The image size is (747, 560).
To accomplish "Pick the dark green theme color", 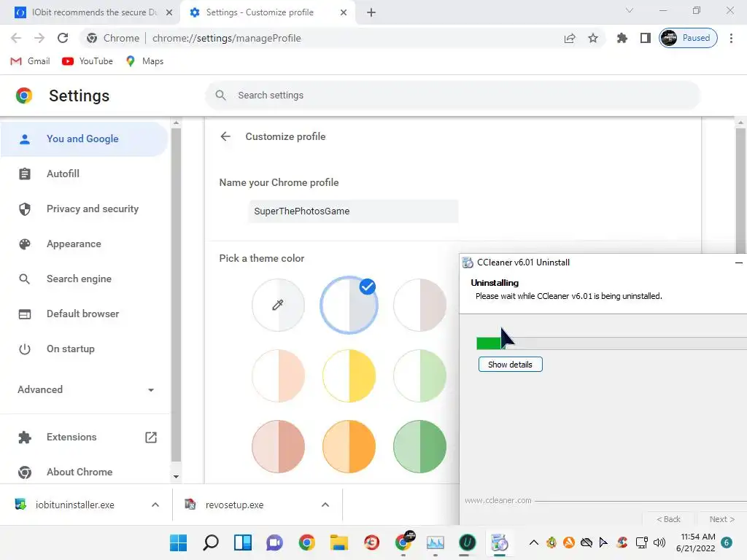I will pos(419,447).
